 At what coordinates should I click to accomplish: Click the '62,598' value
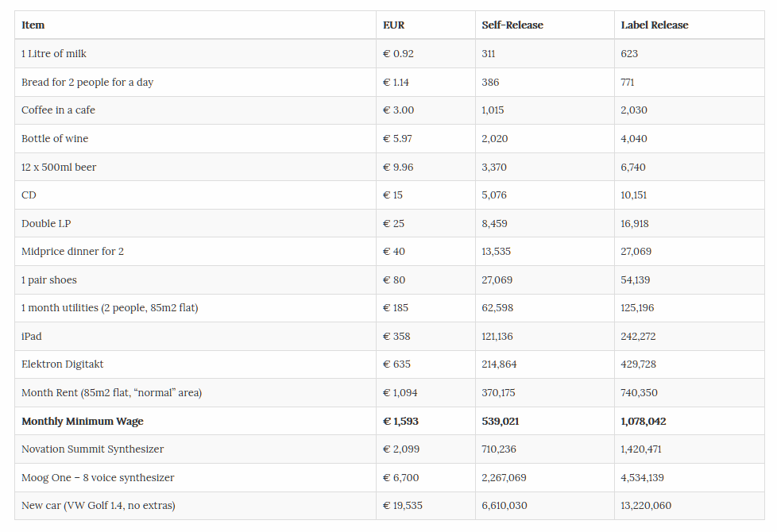click(497, 307)
